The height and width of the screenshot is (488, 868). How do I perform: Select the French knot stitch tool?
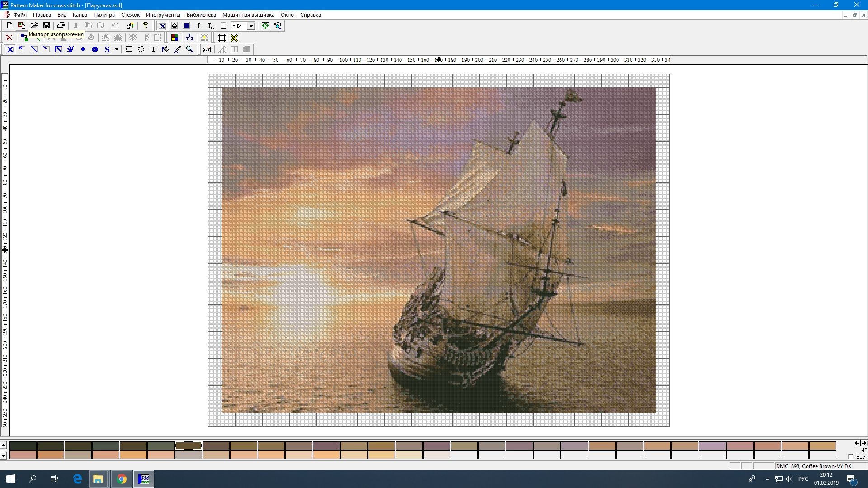83,49
